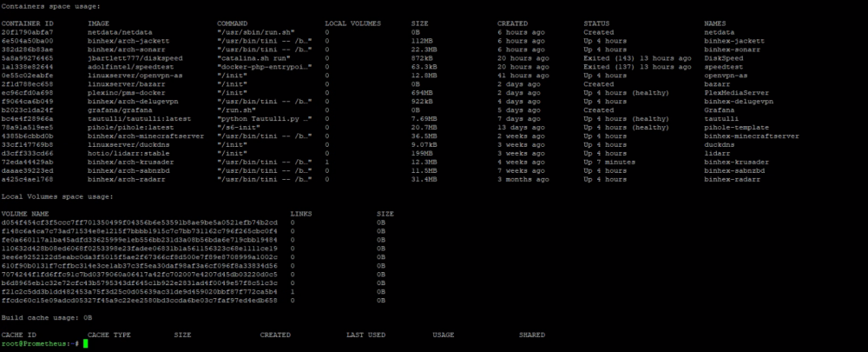Image resolution: width=868 pixels, height=352 pixels.
Task: Select the volume name starting with ffcdc60c
Action: coord(140,301)
